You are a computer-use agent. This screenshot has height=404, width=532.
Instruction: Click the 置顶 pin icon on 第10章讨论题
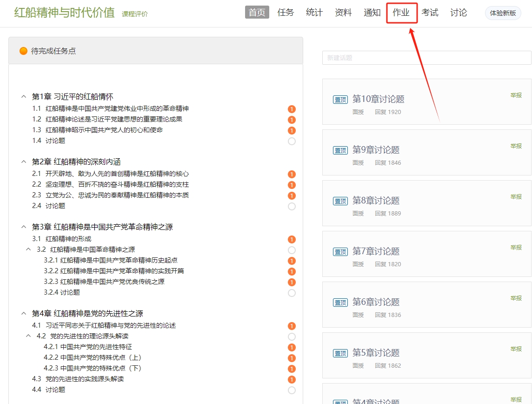coord(340,100)
